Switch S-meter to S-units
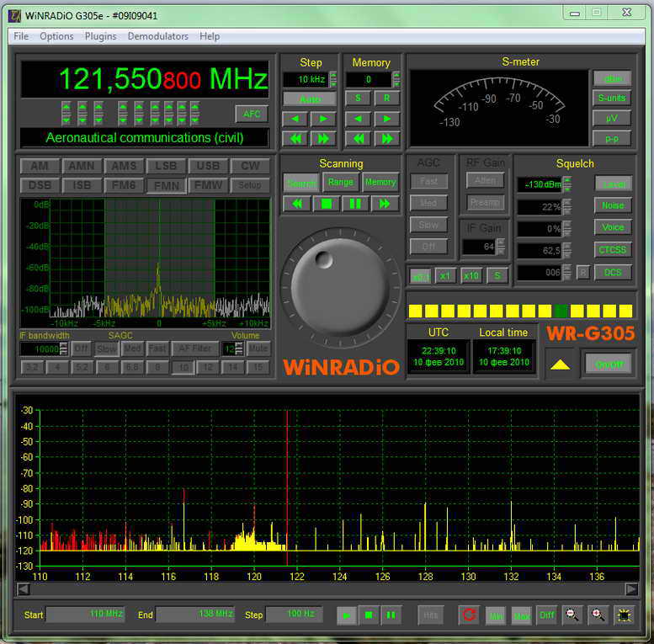The image size is (654, 644). click(x=611, y=98)
